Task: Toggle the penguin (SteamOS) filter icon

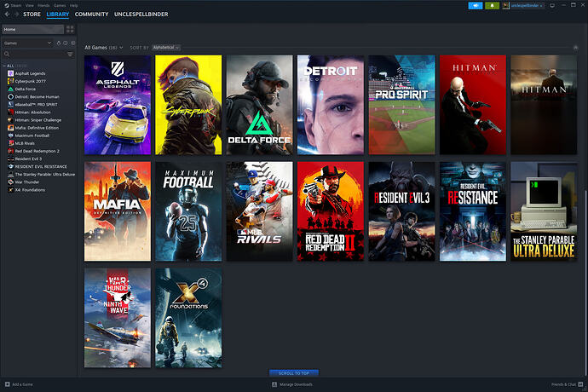Action: pos(58,43)
